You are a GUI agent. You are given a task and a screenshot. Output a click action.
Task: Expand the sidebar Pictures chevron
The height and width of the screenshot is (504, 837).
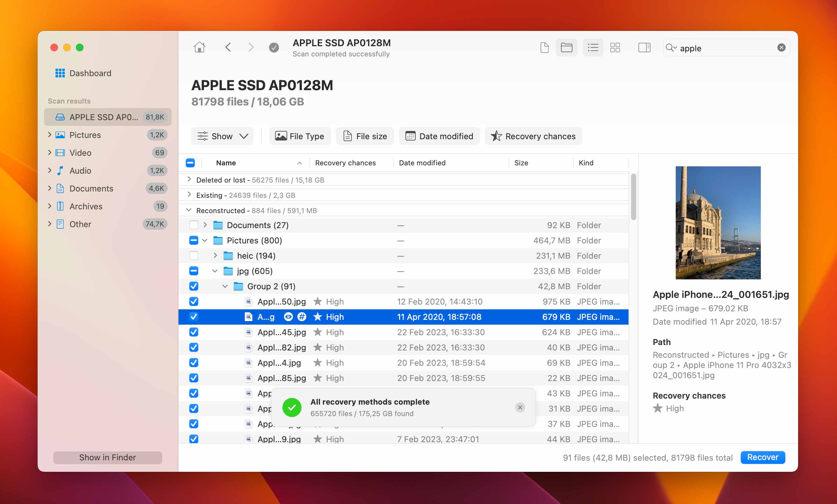click(x=50, y=134)
